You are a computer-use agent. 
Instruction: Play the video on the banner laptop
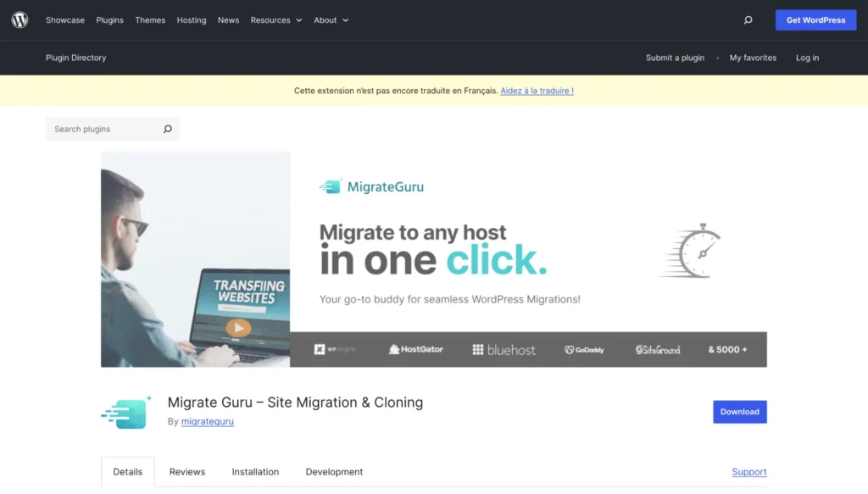pyautogui.click(x=238, y=328)
